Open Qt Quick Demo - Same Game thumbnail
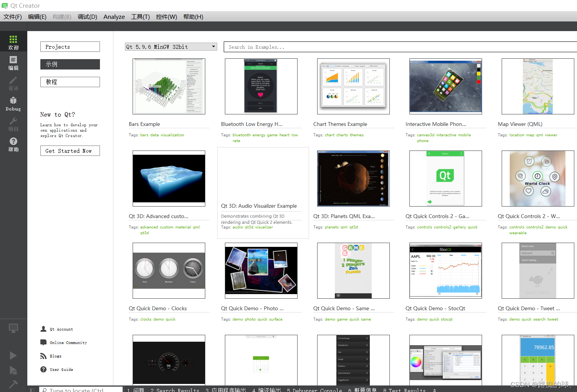The width and height of the screenshot is (577, 392). tap(353, 271)
